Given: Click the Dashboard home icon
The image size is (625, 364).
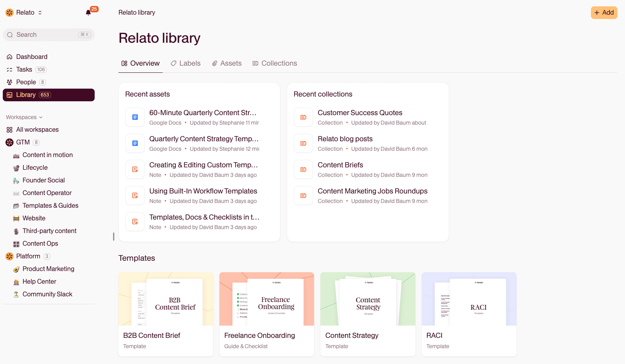Looking at the screenshot, I should pos(10,57).
